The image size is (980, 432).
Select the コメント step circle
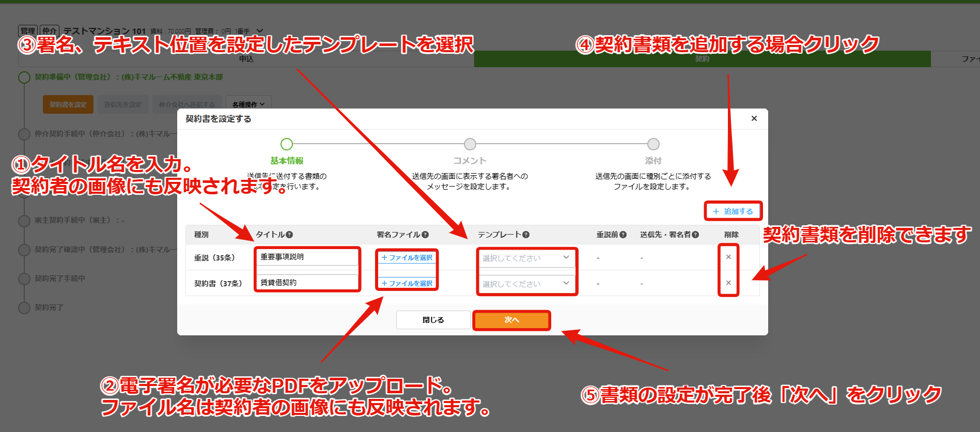[470, 144]
